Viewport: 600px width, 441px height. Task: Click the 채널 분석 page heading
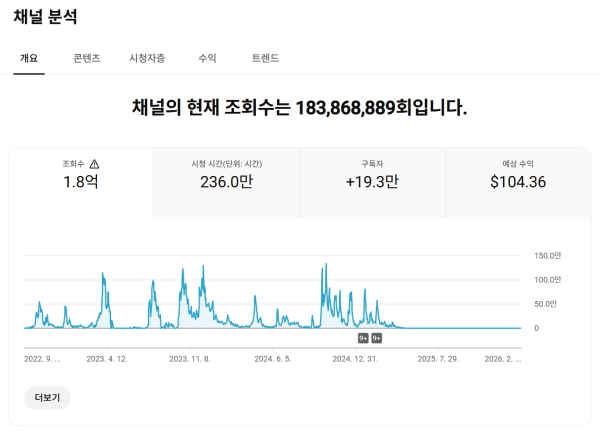pos(46,17)
